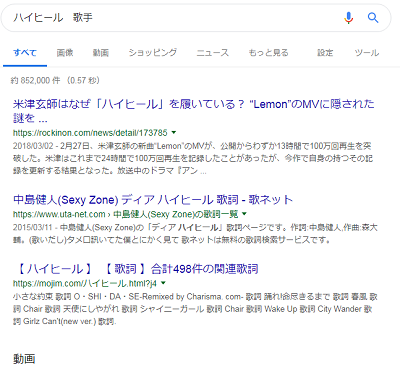This screenshot has height=371, width=400.
Task: Open the ツール search tools
Action: [x=367, y=53]
